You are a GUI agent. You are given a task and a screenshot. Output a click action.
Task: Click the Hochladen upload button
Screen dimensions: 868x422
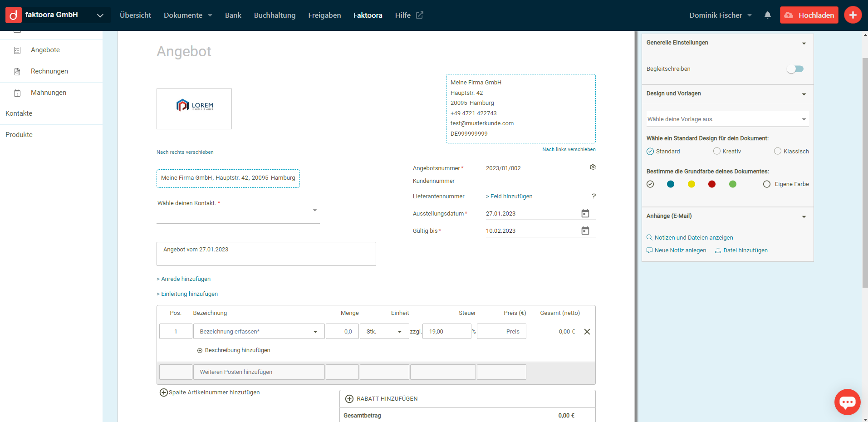(809, 15)
